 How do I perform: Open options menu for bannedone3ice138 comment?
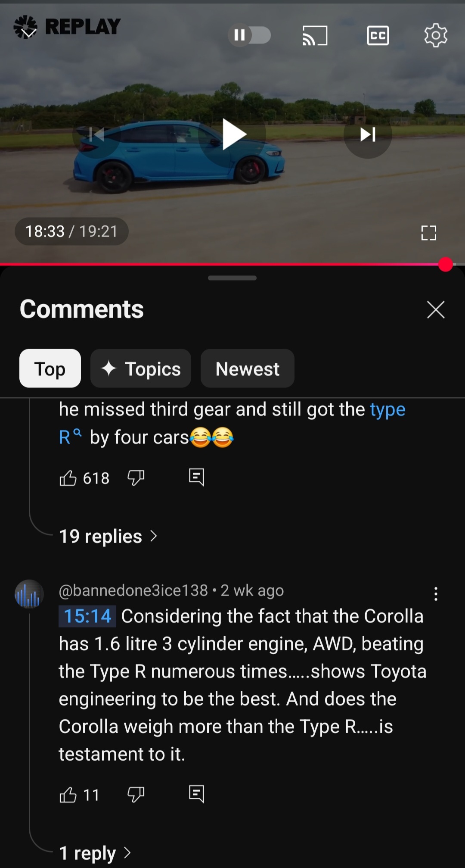(436, 594)
